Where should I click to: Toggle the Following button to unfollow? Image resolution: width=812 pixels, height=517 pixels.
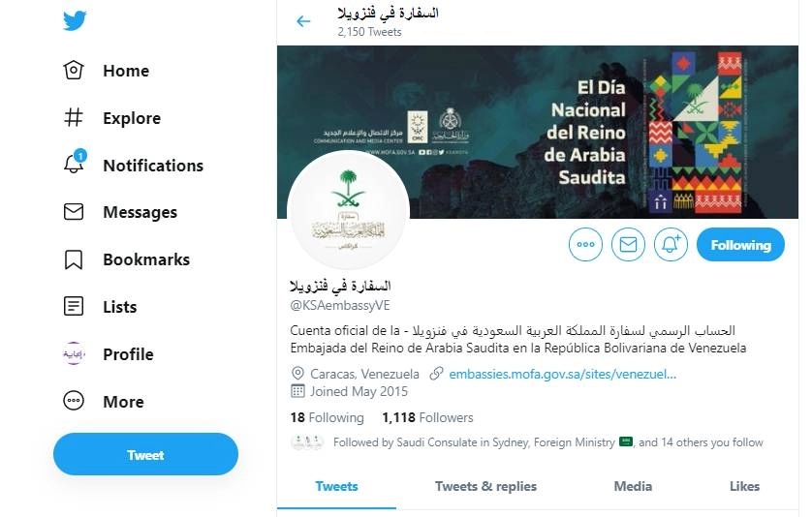click(740, 244)
